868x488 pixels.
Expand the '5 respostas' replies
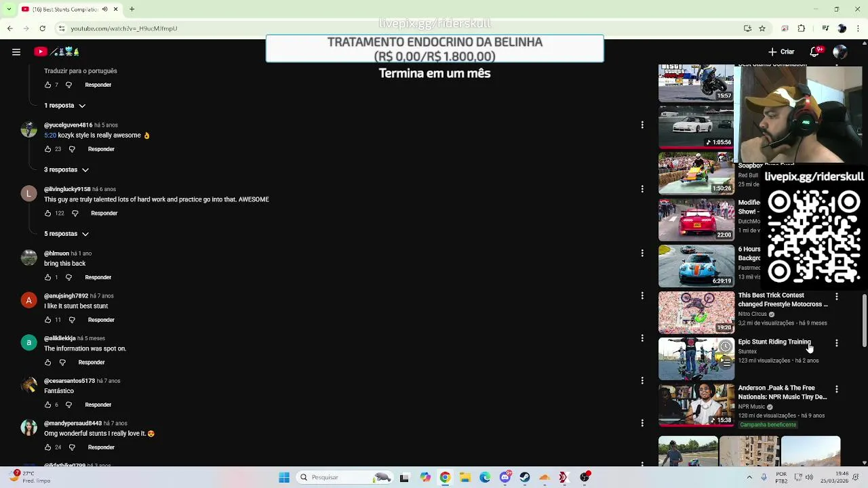[x=66, y=234]
